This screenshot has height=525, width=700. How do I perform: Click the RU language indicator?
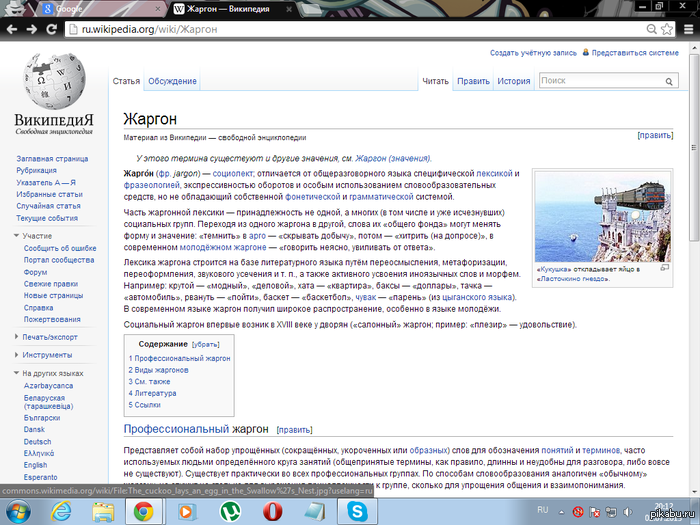542,510
